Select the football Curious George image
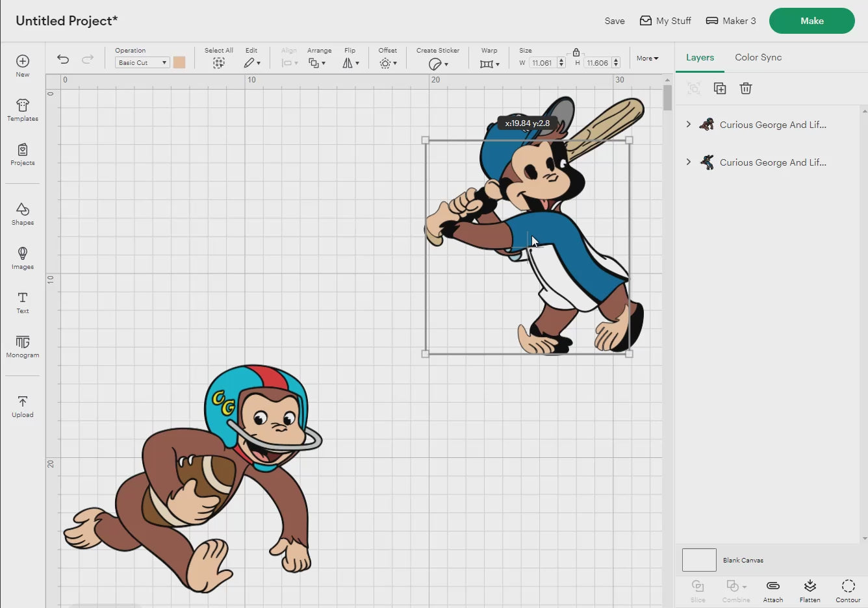This screenshot has width=868, height=608. coord(193,479)
